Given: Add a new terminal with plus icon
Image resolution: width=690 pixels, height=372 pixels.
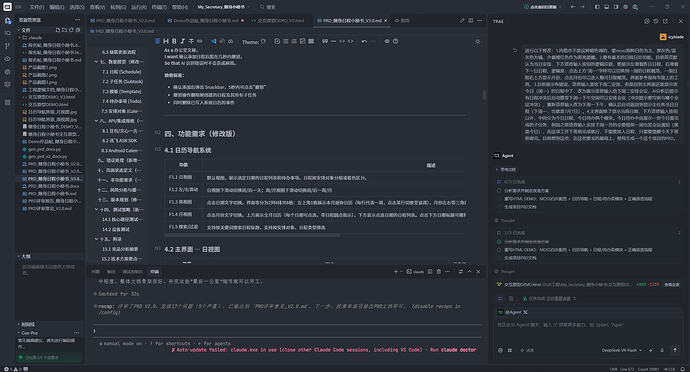Looking at the screenshot, I should (x=396, y=272).
